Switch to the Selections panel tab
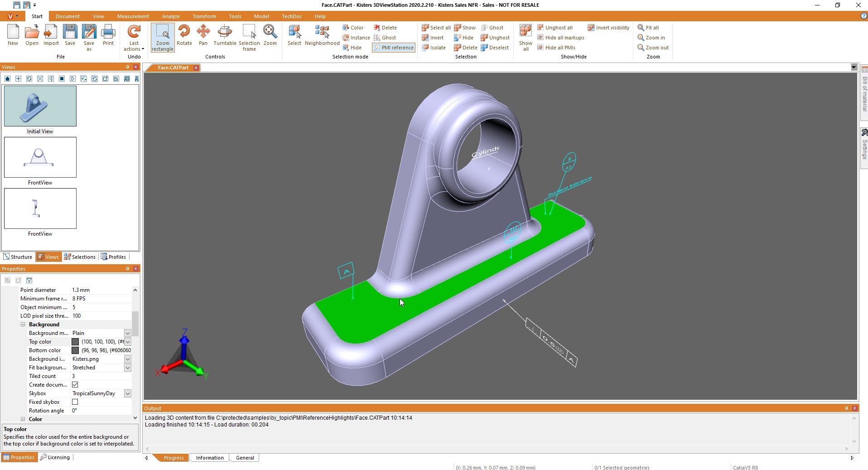868x470 pixels. [x=80, y=257]
